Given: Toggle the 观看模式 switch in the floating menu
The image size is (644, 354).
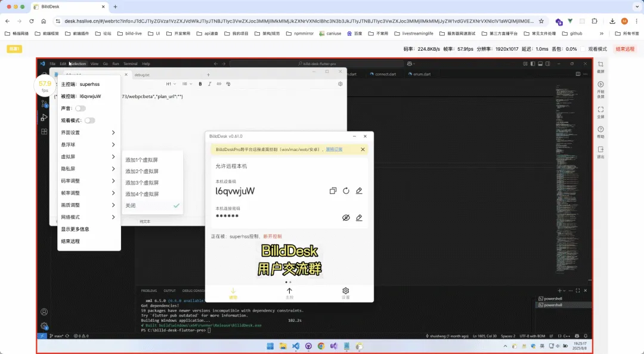Looking at the screenshot, I should coord(89,121).
